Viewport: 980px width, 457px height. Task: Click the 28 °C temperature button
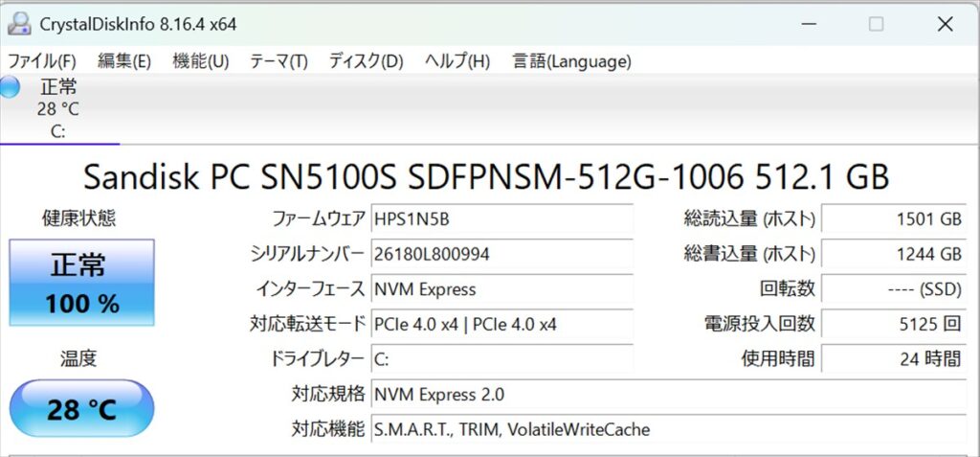click(x=82, y=408)
